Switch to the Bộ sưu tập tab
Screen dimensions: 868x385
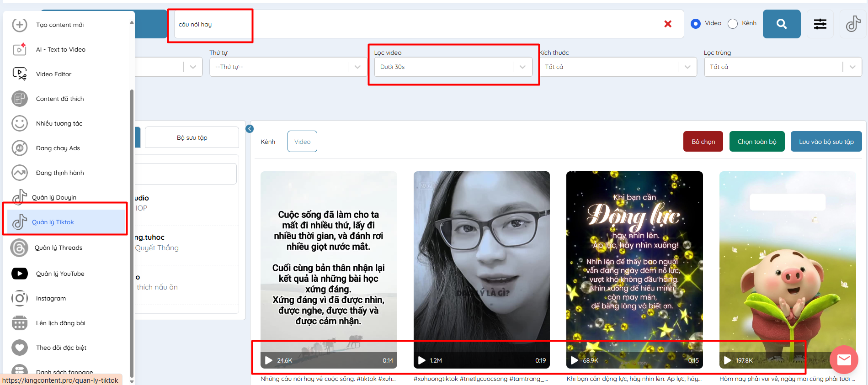(x=192, y=137)
